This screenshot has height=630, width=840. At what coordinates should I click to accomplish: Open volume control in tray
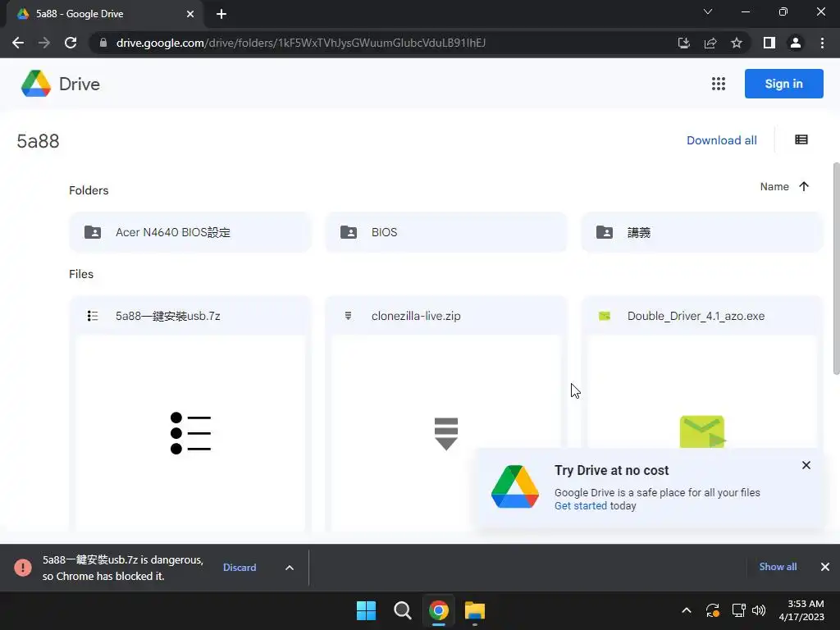[x=759, y=610]
